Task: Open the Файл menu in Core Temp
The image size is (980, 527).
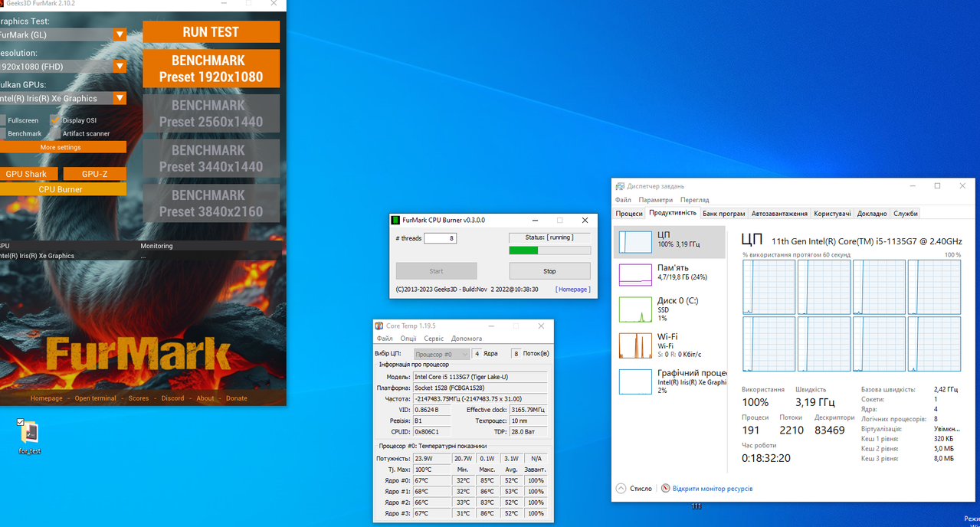Action: [385, 339]
